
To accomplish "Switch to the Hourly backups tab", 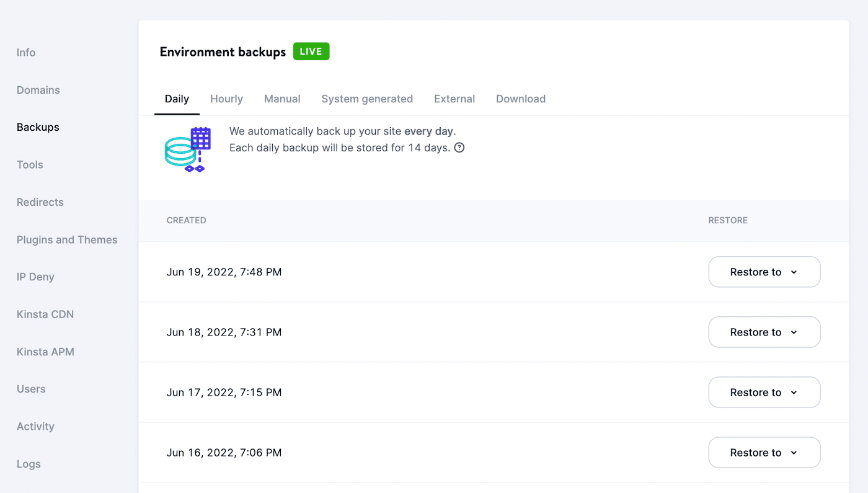I will 226,99.
